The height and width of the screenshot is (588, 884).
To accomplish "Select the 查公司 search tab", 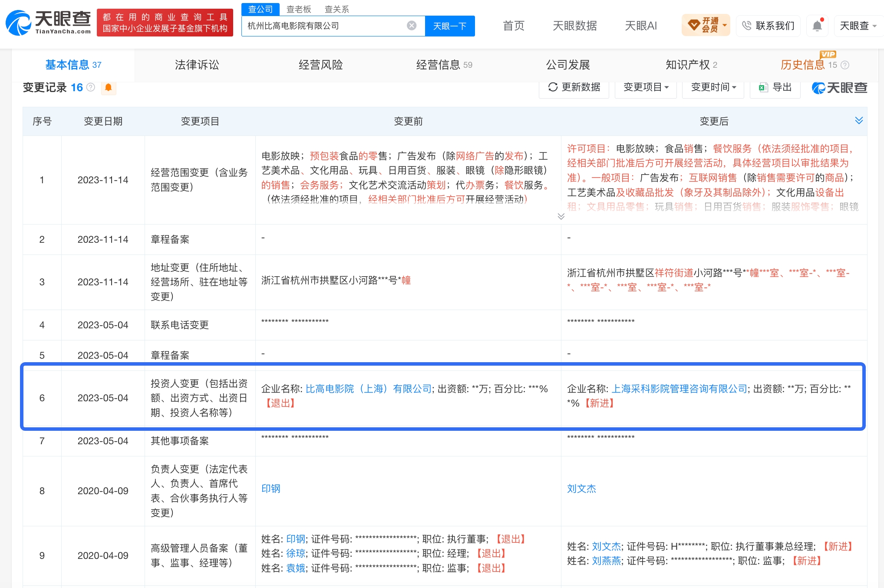I will (x=261, y=9).
